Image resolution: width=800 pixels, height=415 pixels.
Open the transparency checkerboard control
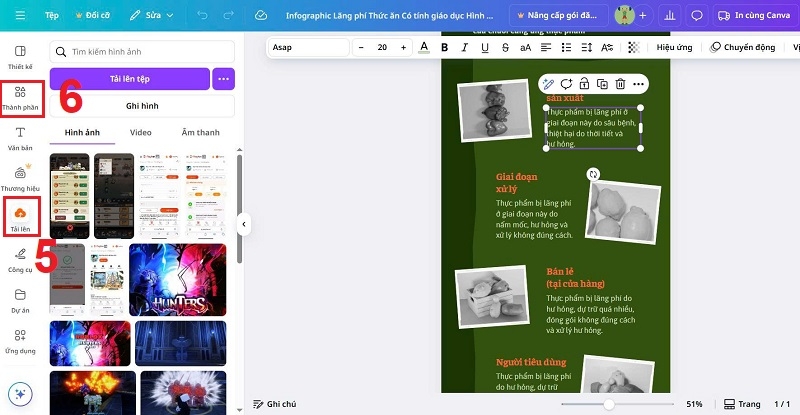click(x=634, y=47)
